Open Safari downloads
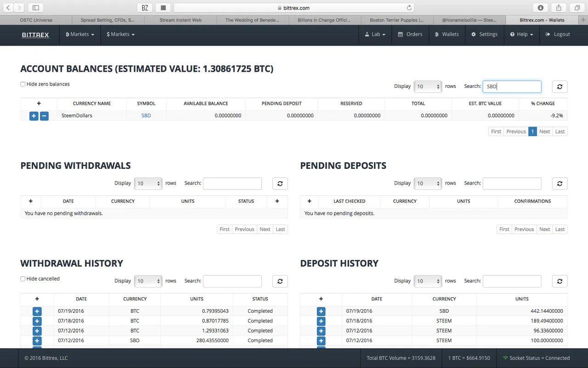Image resolution: width=588 pixels, height=368 pixels. [x=541, y=8]
